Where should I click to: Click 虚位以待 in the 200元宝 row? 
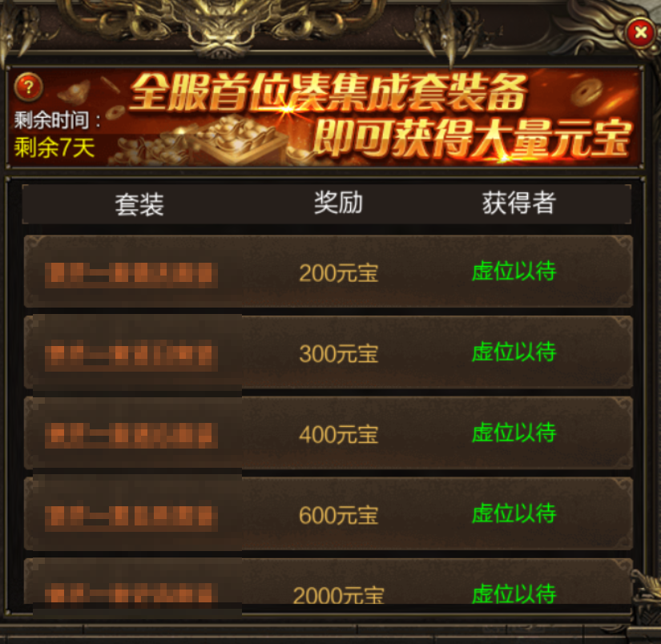coord(514,271)
